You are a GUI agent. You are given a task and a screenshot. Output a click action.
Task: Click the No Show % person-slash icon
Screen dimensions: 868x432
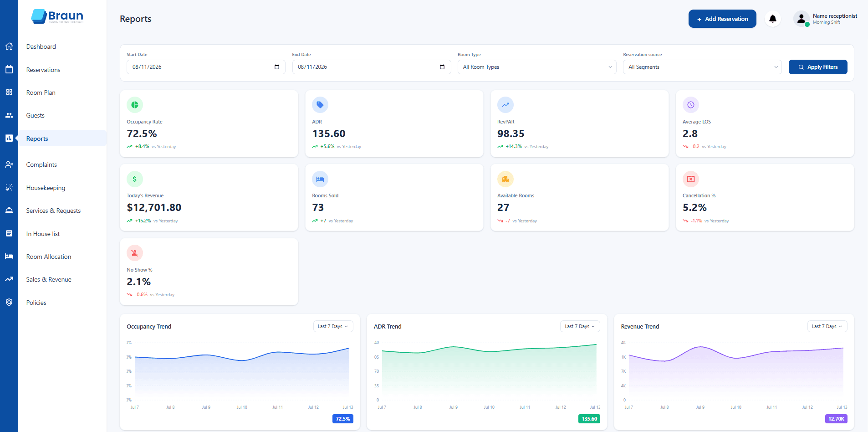(135, 253)
